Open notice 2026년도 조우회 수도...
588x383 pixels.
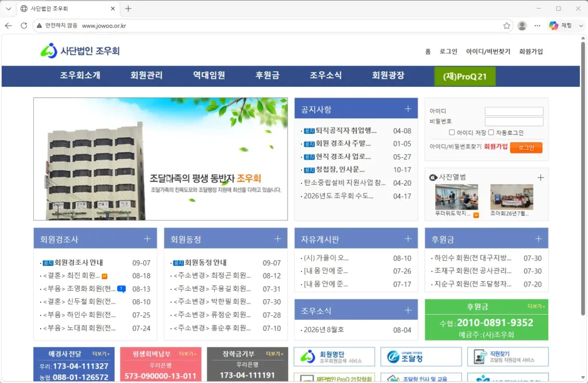(x=338, y=196)
